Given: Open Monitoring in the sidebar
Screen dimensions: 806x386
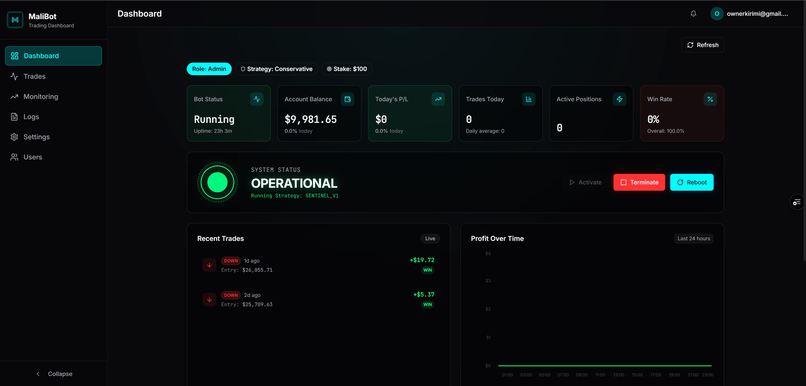Looking at the screenshot, I should click(53, 97).
